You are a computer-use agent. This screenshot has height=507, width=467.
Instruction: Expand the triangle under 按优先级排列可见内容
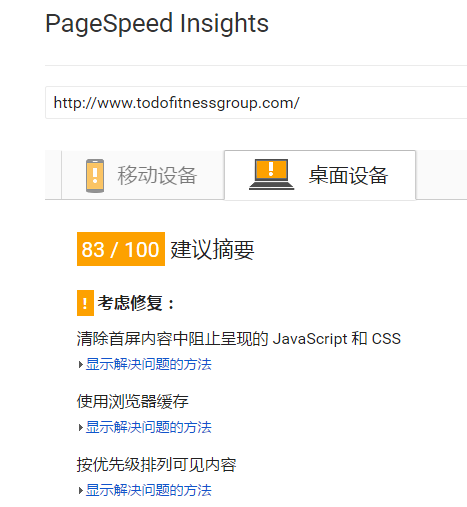80,490
